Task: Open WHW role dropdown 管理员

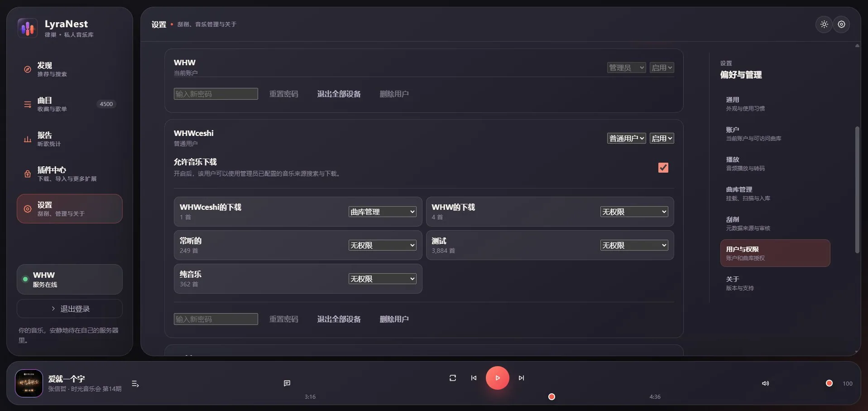Action: click(x=626, y=68)
